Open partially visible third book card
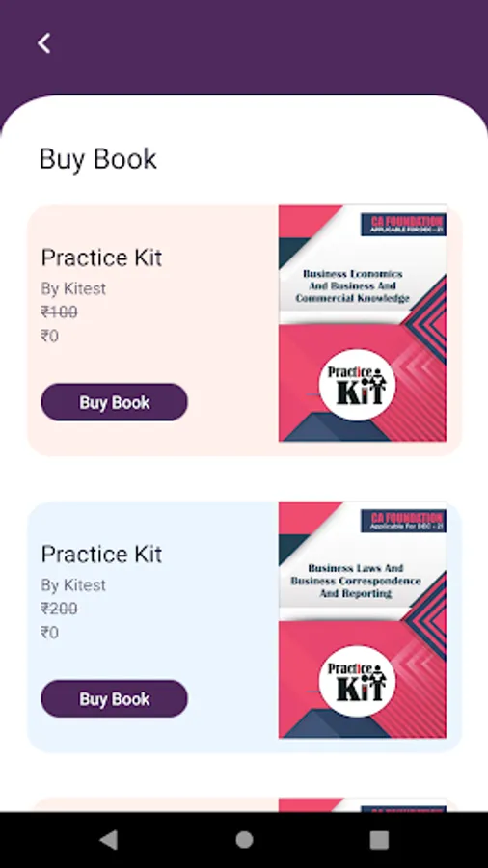Image resolution: width=488 pixels, height=868 pixels. tap(244, 805)
